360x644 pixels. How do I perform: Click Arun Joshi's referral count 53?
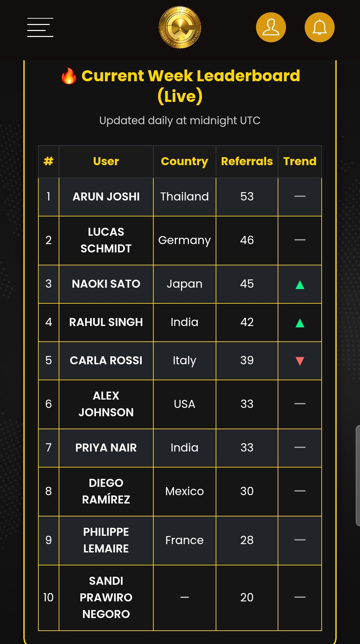247,197
